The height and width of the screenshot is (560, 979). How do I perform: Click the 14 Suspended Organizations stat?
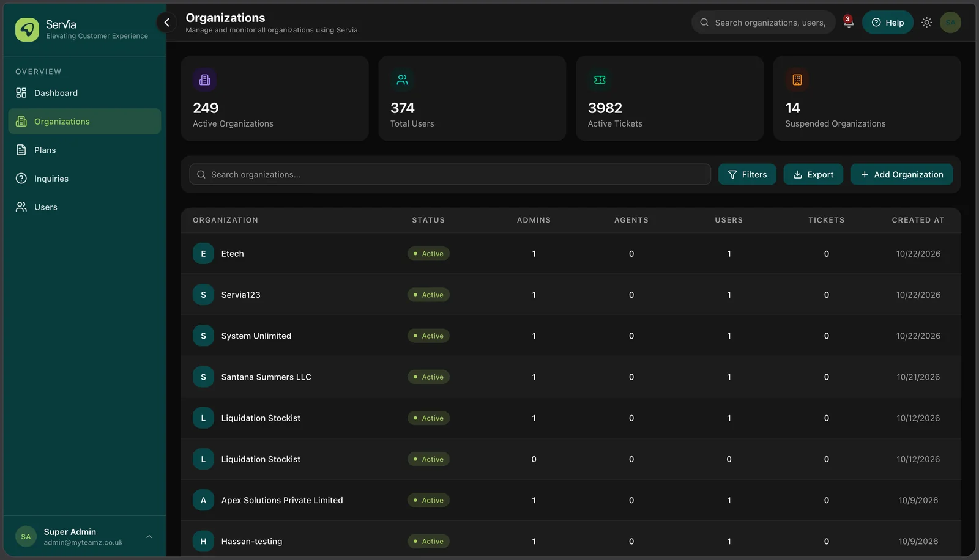867,98
